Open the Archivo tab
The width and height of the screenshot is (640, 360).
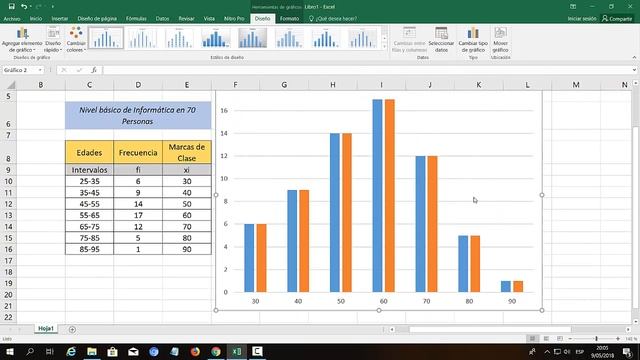point(12,19)
